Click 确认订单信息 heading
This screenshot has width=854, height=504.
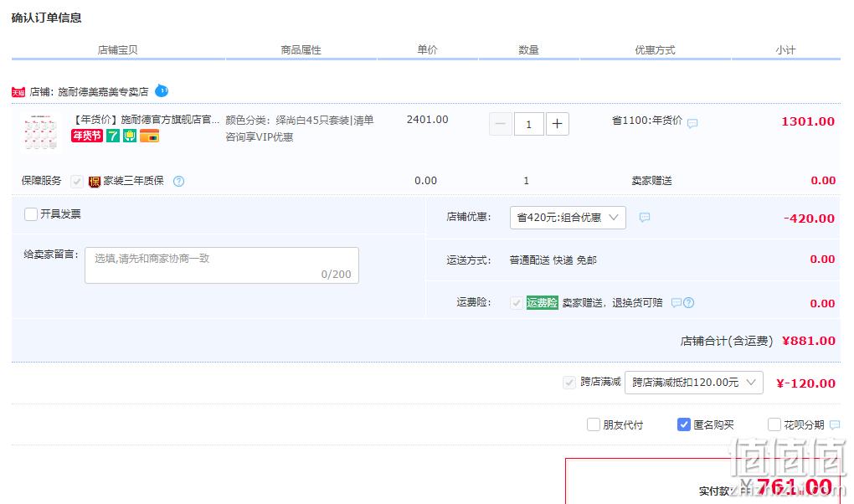[46, 18]
